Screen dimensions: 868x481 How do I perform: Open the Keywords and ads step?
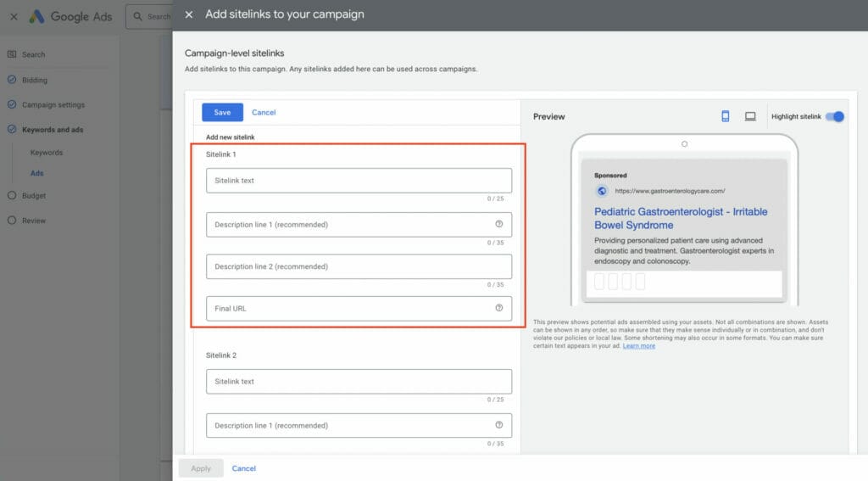(53, 130)
